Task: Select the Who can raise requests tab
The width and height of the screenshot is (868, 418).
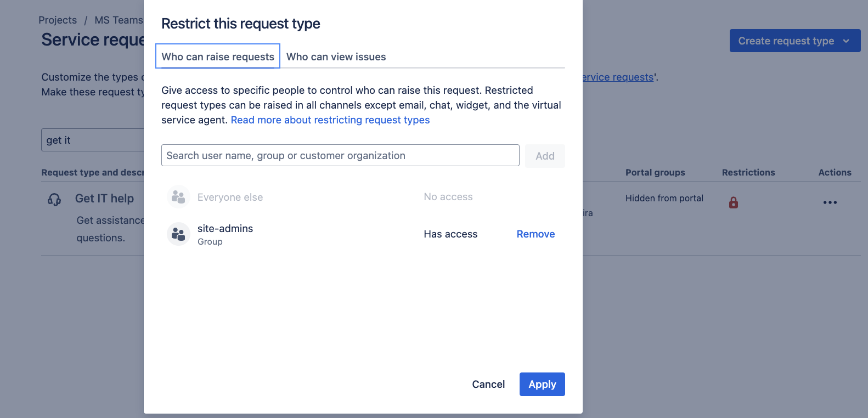Action: point(218,57)
